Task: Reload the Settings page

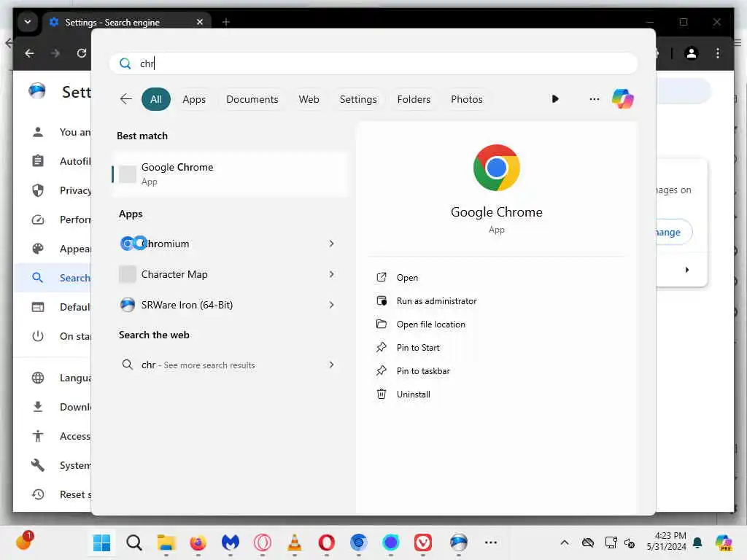Action: point(82,52)
